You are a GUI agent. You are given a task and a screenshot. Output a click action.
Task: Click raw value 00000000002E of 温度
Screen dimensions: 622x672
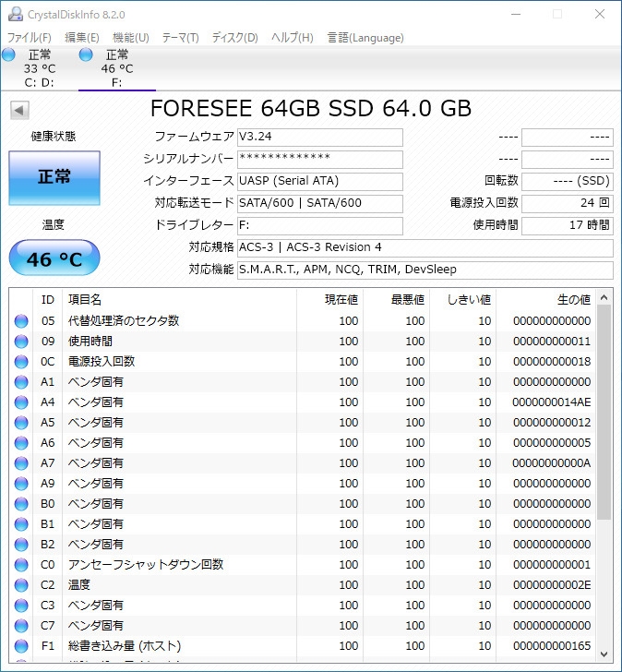click(551, 585)
